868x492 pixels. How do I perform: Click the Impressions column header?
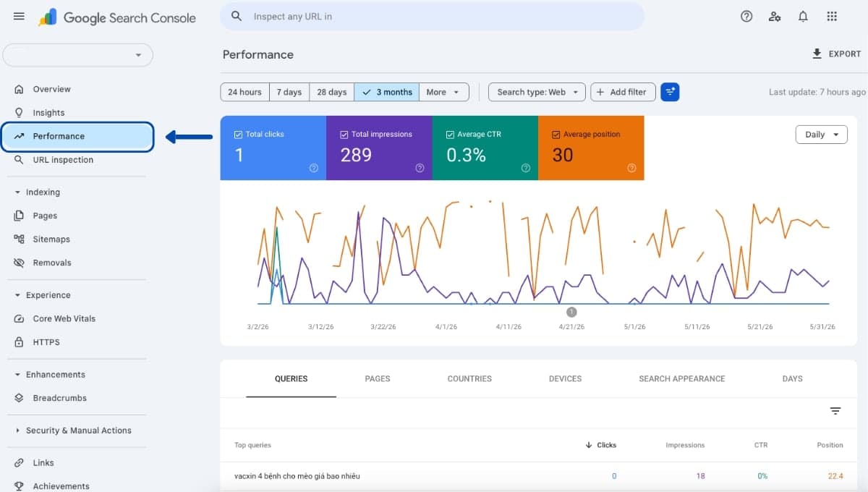coord(685,445)
